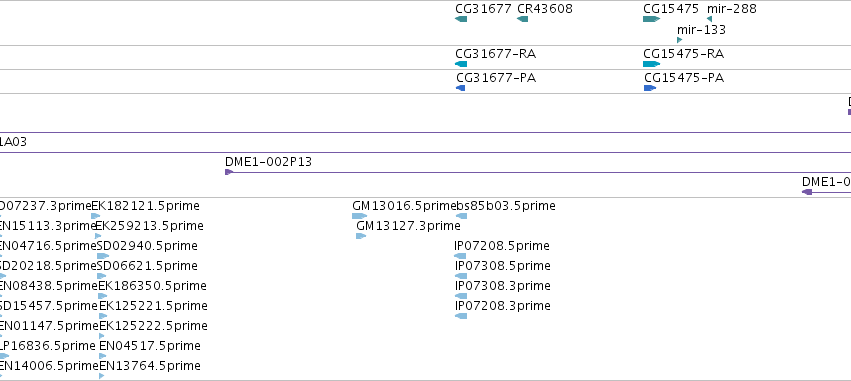Select the IP07308.3prime EST glyph
The height and width of the screenshot is (381, 851).
461,296
